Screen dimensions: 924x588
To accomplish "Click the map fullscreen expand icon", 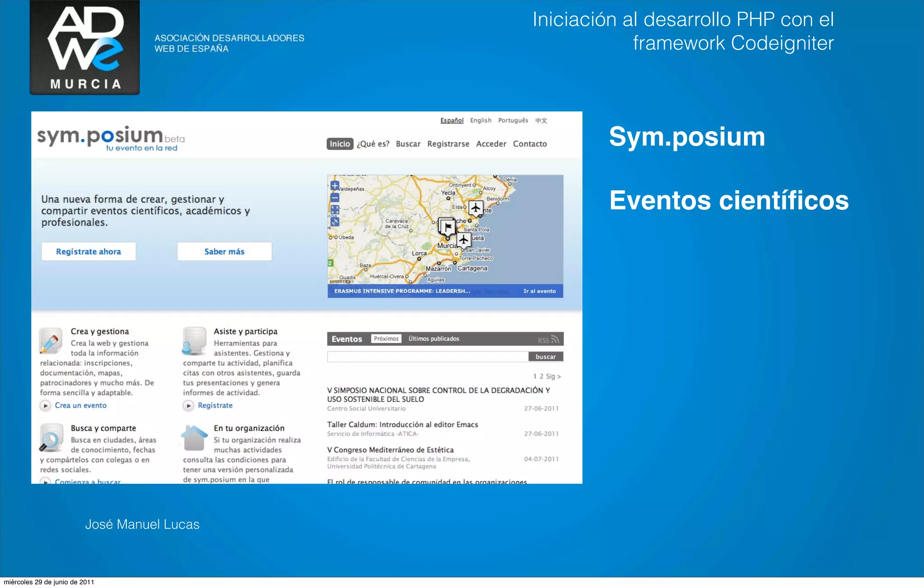I will point(335,210).
